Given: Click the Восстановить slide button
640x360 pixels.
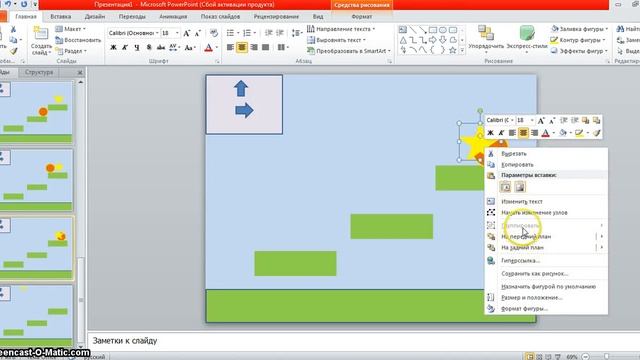Looking at the screenshot, I should point(78,40).
